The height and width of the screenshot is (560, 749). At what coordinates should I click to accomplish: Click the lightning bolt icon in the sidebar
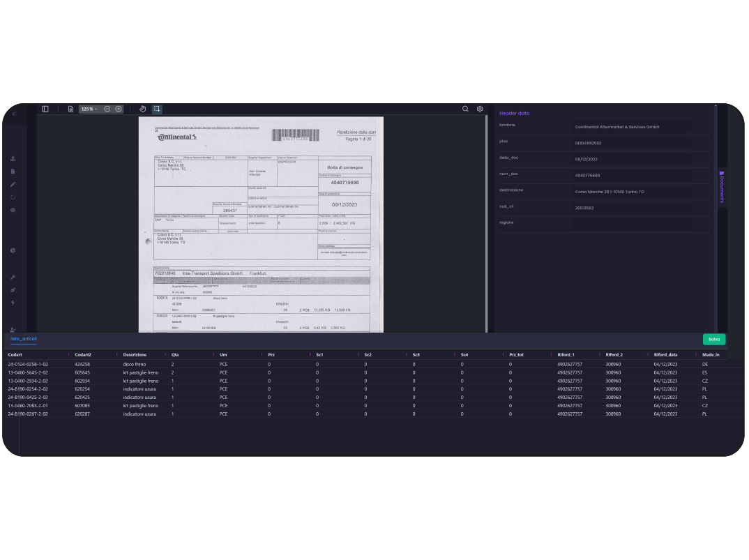coord(13,303)
